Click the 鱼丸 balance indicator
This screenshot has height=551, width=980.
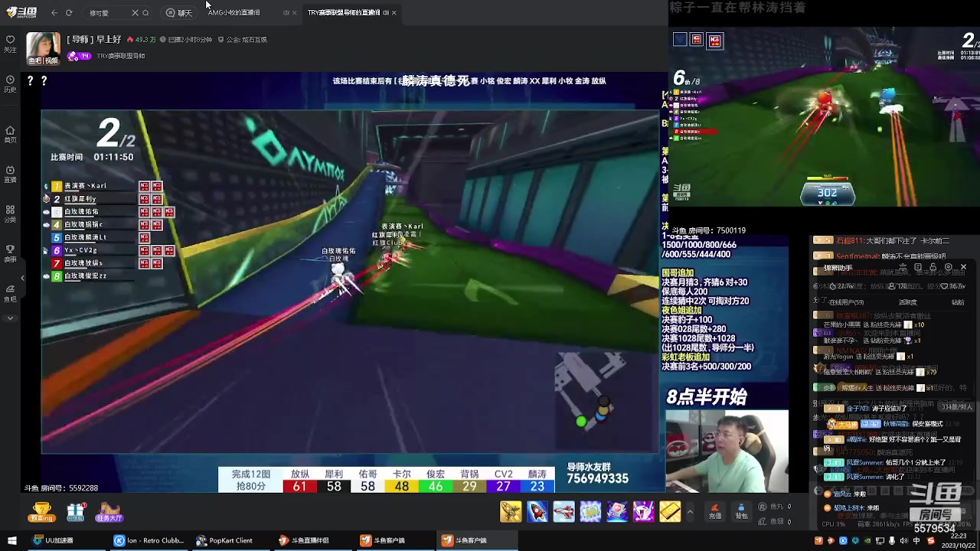pyautogui.click(x=776, y=507)
